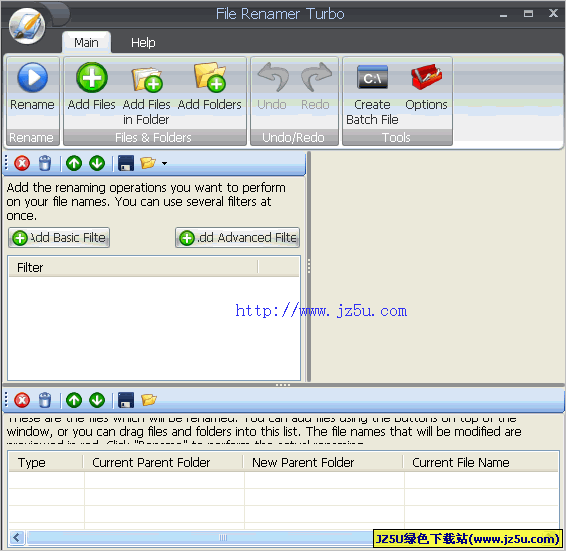Click the Undo arrow
566x551 pixels.
coord(273,77)
